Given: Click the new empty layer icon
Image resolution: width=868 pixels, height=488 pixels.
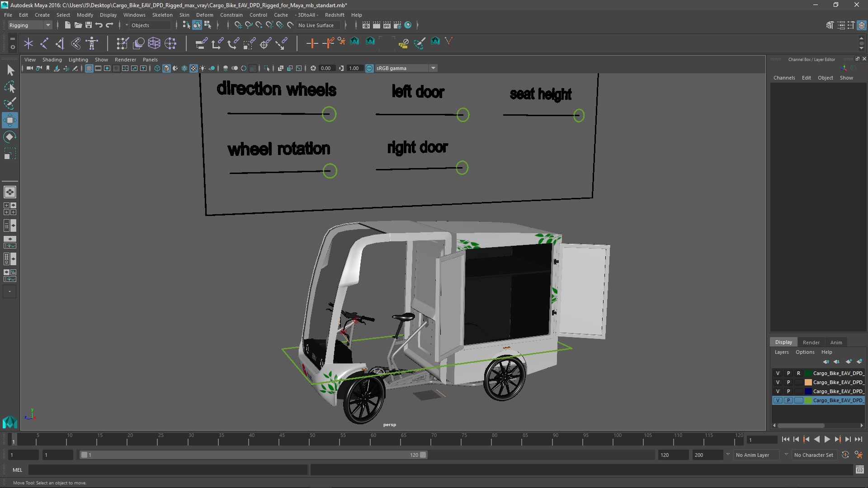Looking at the screenshot, I should 849,361.
